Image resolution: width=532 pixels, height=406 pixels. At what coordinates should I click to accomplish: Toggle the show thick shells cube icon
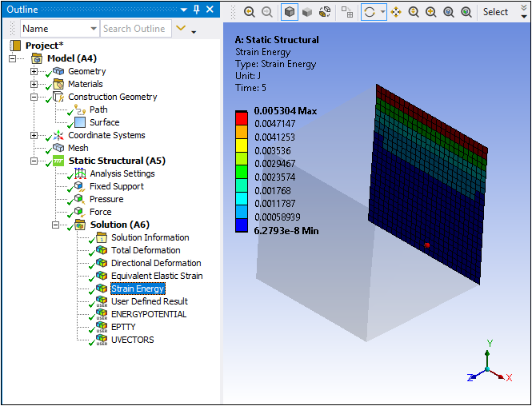pos(307,12)
